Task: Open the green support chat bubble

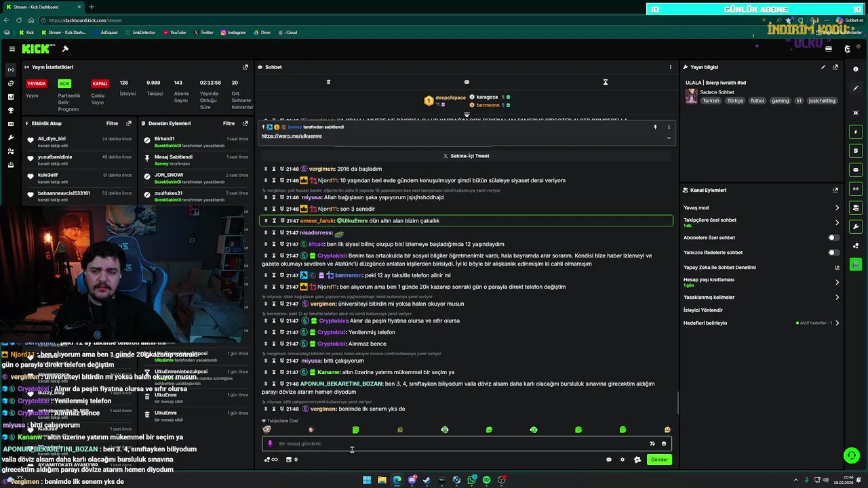Action: click(850, 455)
